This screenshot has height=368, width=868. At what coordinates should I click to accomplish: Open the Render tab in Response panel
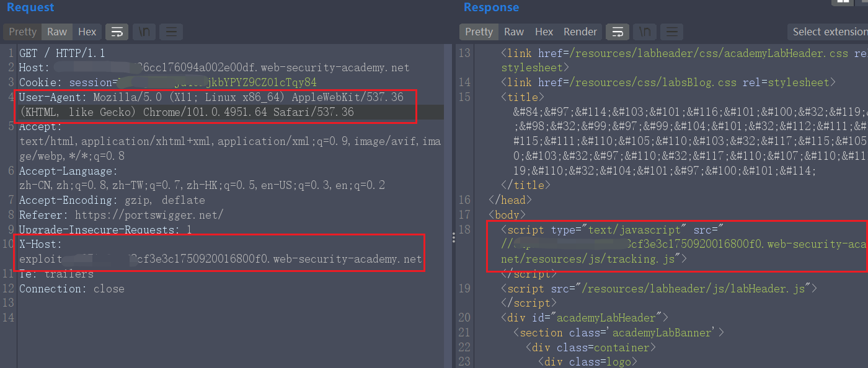pos(580,32)
